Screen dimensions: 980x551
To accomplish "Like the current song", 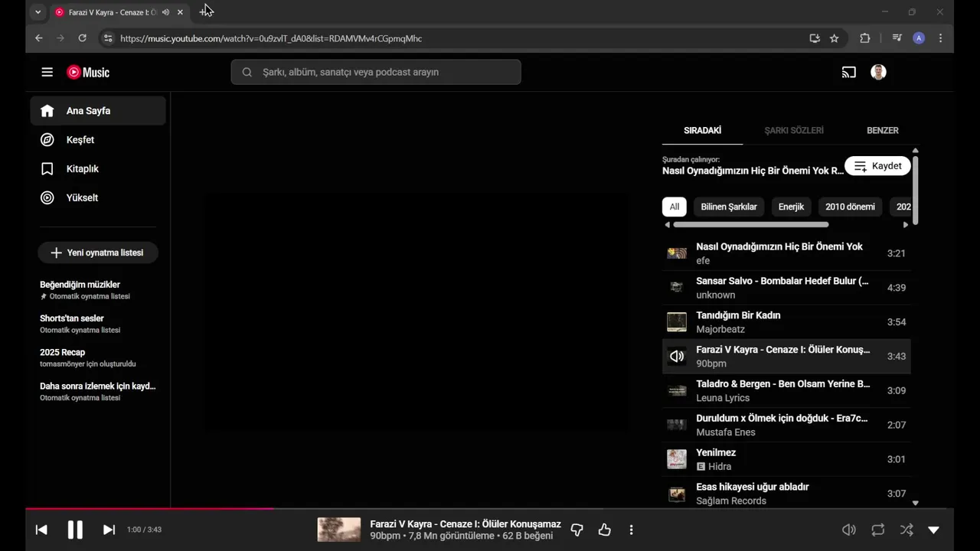I will pos(604,530).
